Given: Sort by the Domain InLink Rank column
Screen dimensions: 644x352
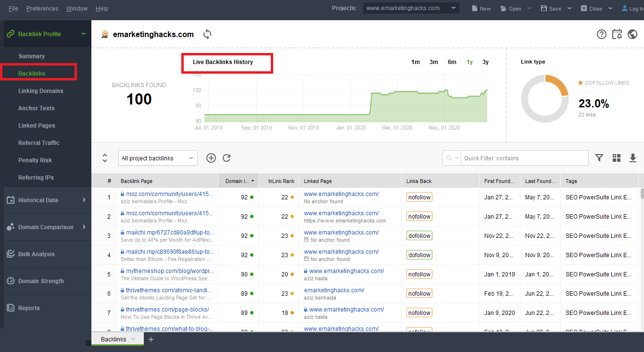Looking at the screenshot, I should point(238,181).
